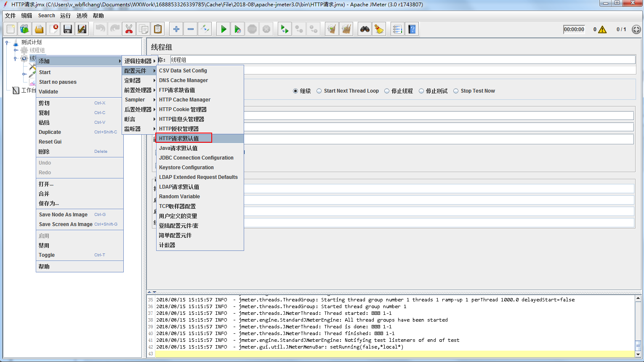Expand the 后置处理器 submenu
The width and height of the screenshot is (644, 362).
tap(140, 109)
